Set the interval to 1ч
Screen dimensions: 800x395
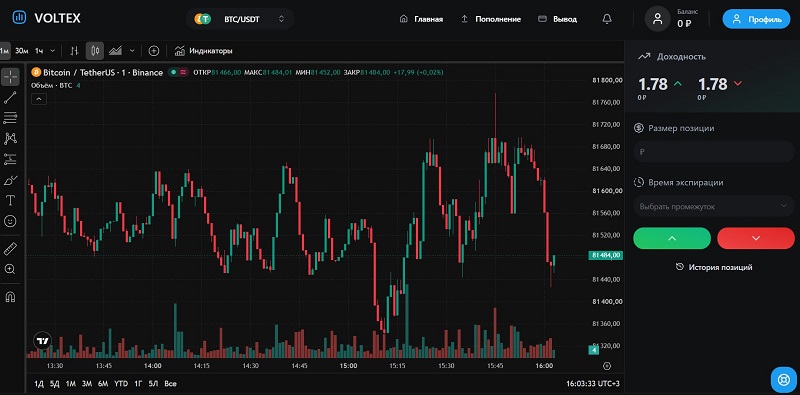[39, 51]
